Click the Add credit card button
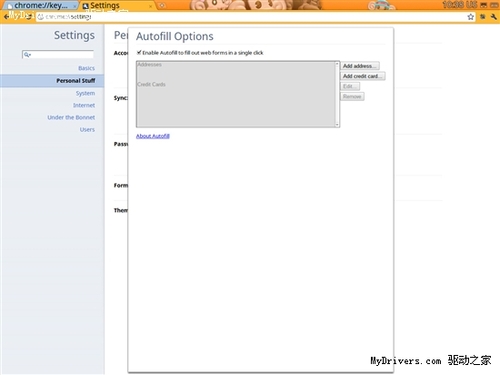500x375 pixels. tap(363, 76)
